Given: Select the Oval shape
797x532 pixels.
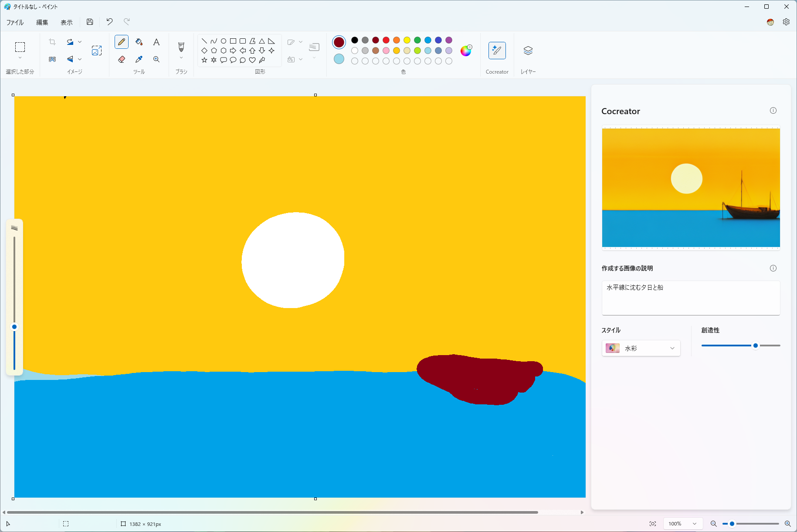Looking at the screenshot, I should (x=223, y=40).
